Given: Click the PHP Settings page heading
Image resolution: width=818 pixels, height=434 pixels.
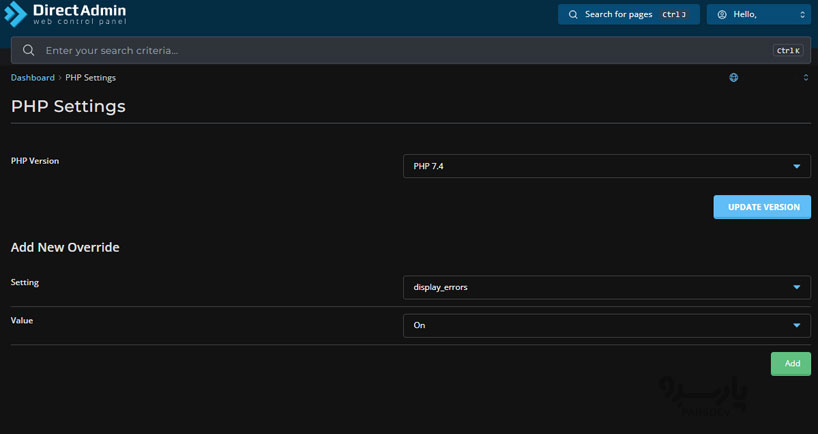Looking at the screenshot, I should 68,106.
